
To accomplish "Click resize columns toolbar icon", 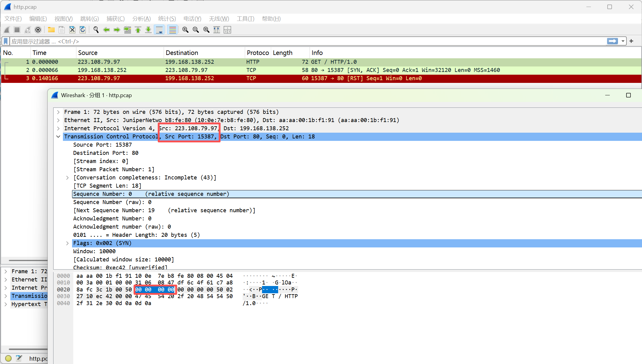I will click(x=217, y=30).
